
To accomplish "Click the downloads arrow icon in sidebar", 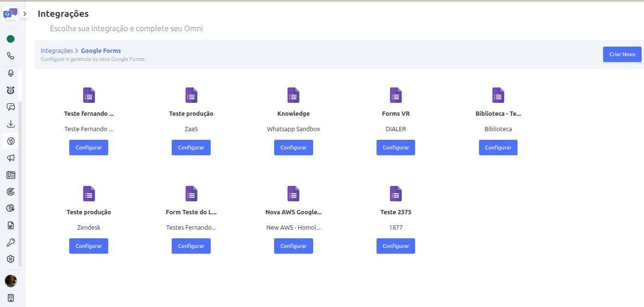I will tap(10, 123).
